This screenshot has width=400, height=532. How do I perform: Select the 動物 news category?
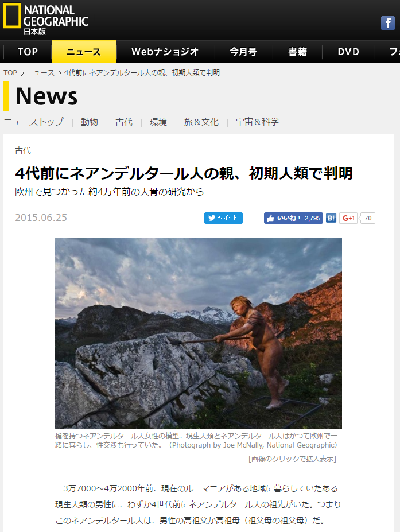(90, 122)
